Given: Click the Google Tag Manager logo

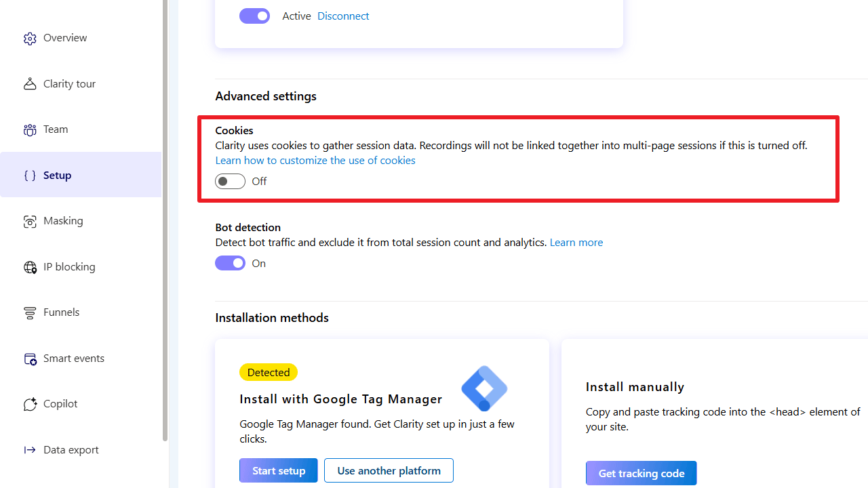Looking at the screenshot, I should pyautogui.click(x=484, y=388).
